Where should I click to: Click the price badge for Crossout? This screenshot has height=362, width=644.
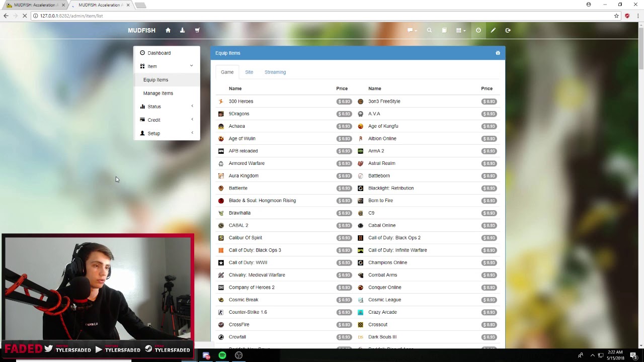pos(489,324)
